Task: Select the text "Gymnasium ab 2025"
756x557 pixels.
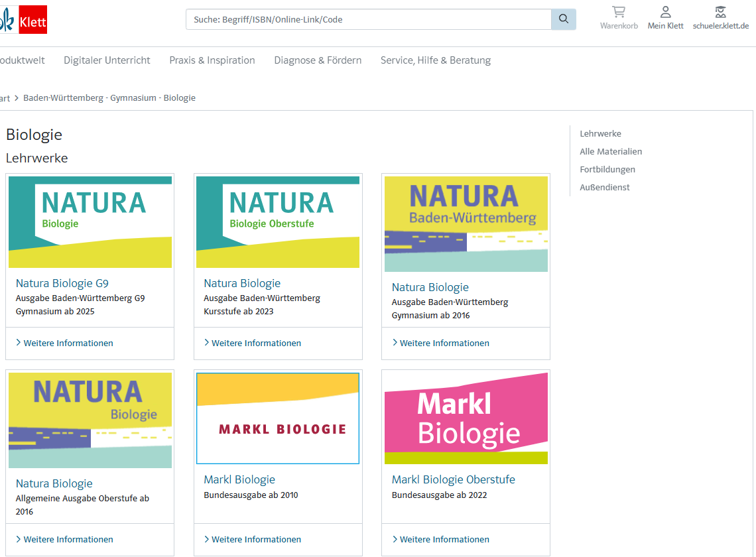Action: pyautogui.click(x=55, y=312)
